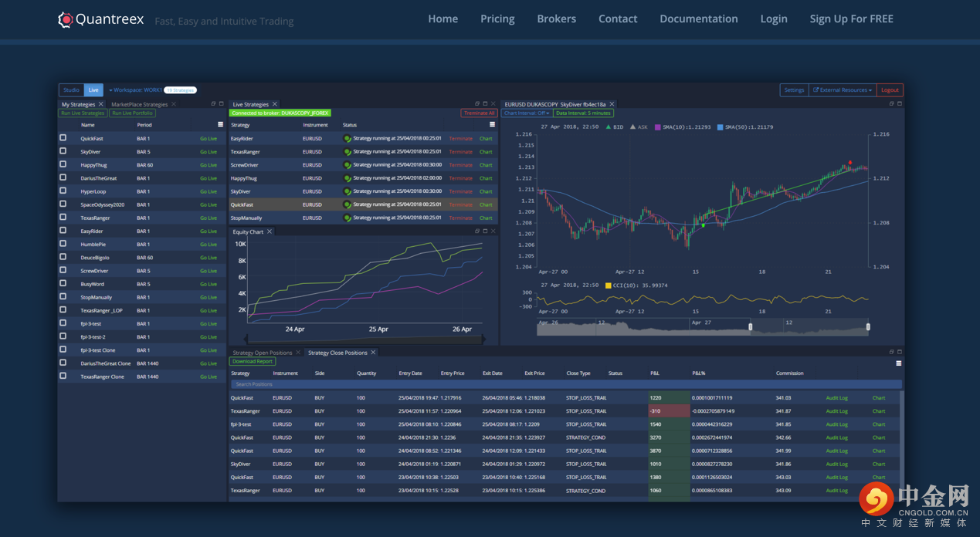Expand the Chart Interval dropdown
Viewport: 980px width, 537px height.
pos(526,113)
